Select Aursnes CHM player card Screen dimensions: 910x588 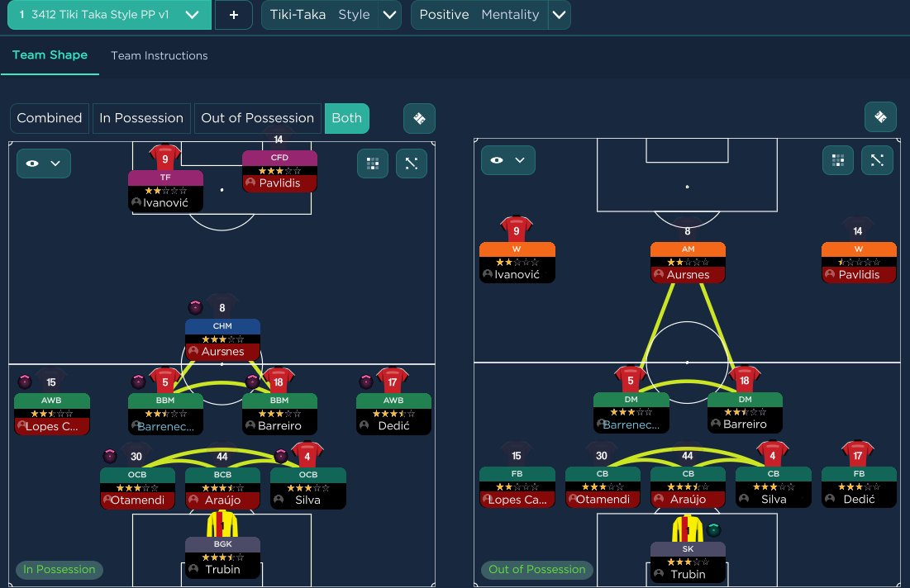(x=222, y=339)
